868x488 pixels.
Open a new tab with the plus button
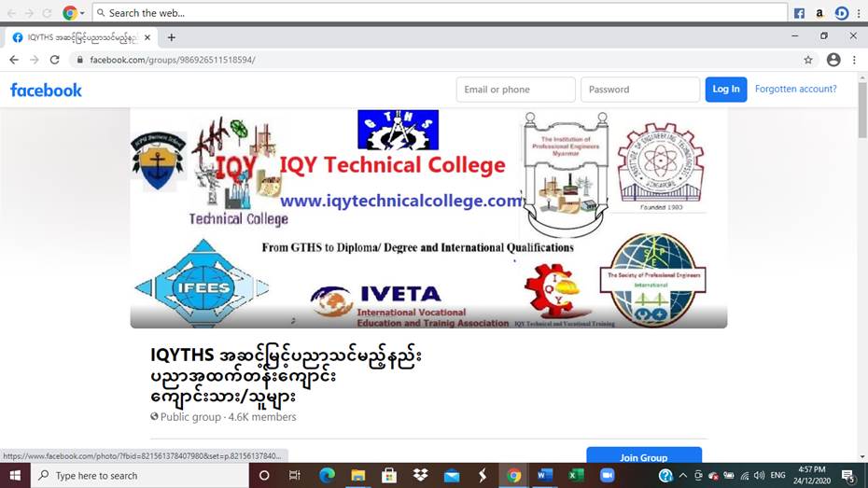pos(172,37)
